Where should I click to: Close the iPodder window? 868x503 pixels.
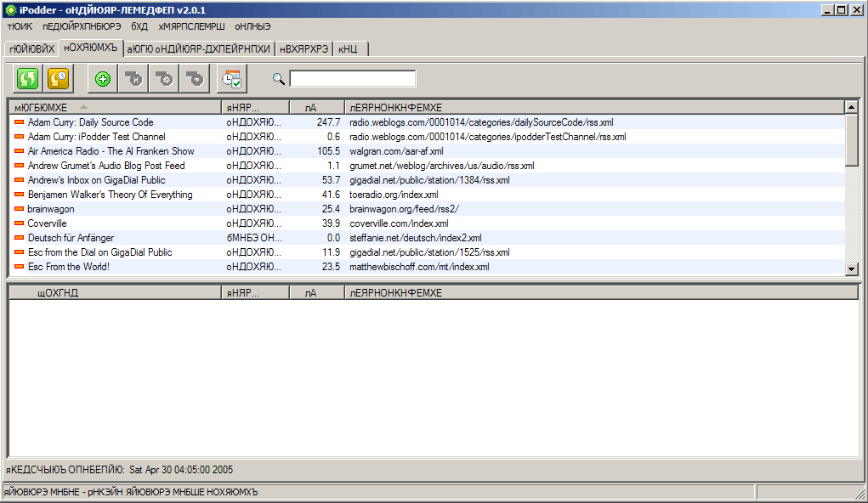pyautogui.click(x=856, y=10)
